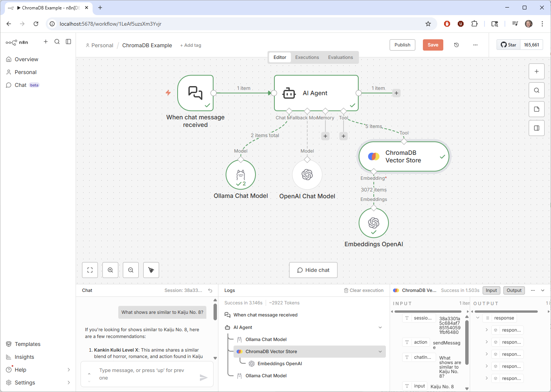Expand the Help submenu chevron

pos(69,370)
